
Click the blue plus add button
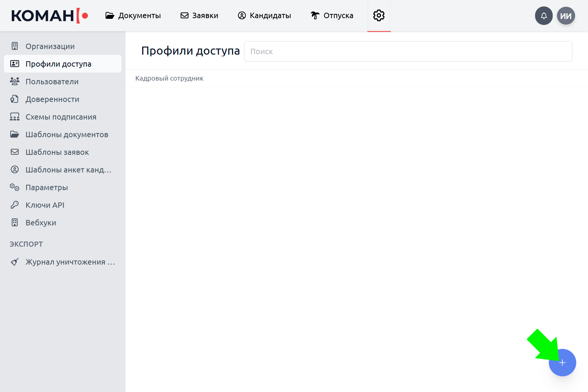pyautogui.click(x=562, y=363)
